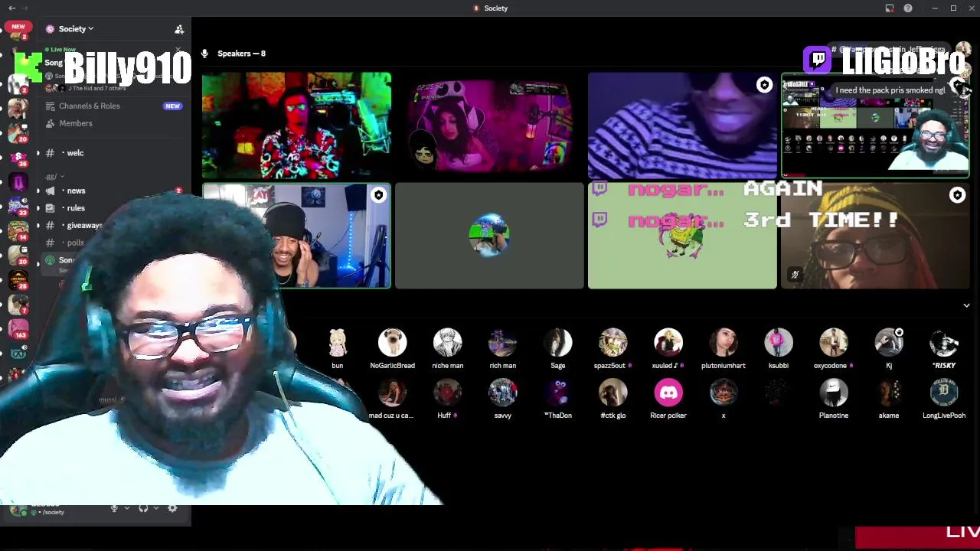
Task: Click the icon on black beanie tile
Action: [x=378, y=195]
